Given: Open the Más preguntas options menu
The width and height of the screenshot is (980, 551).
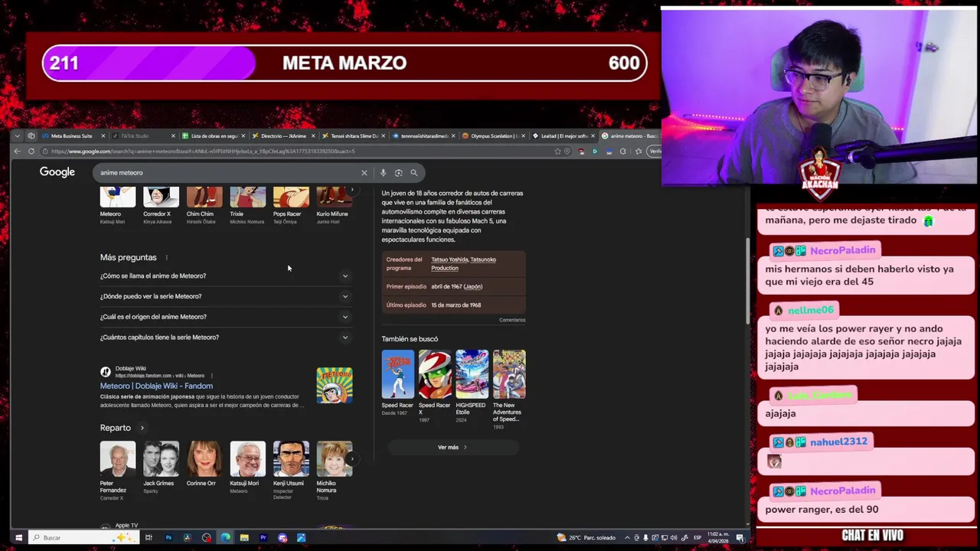Looking at the screenshot, I should [166, 258].
